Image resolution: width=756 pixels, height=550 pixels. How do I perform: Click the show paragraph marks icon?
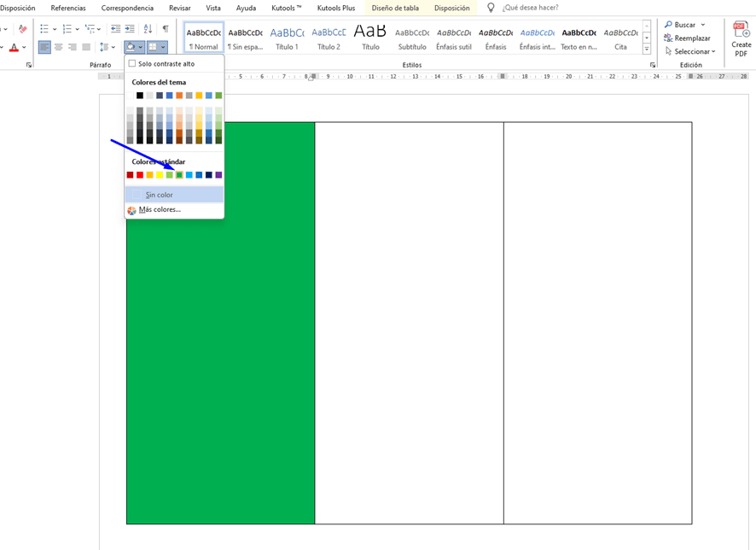[166, 29]
